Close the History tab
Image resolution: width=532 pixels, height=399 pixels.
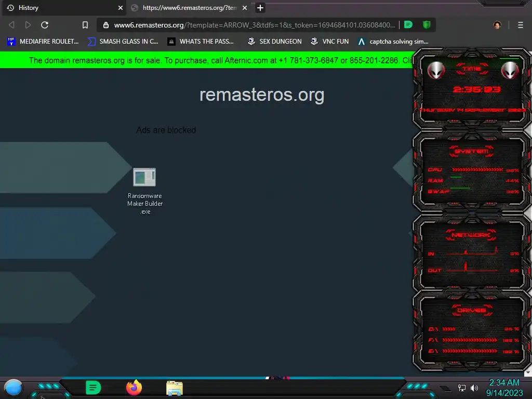[x=120, y=8]
